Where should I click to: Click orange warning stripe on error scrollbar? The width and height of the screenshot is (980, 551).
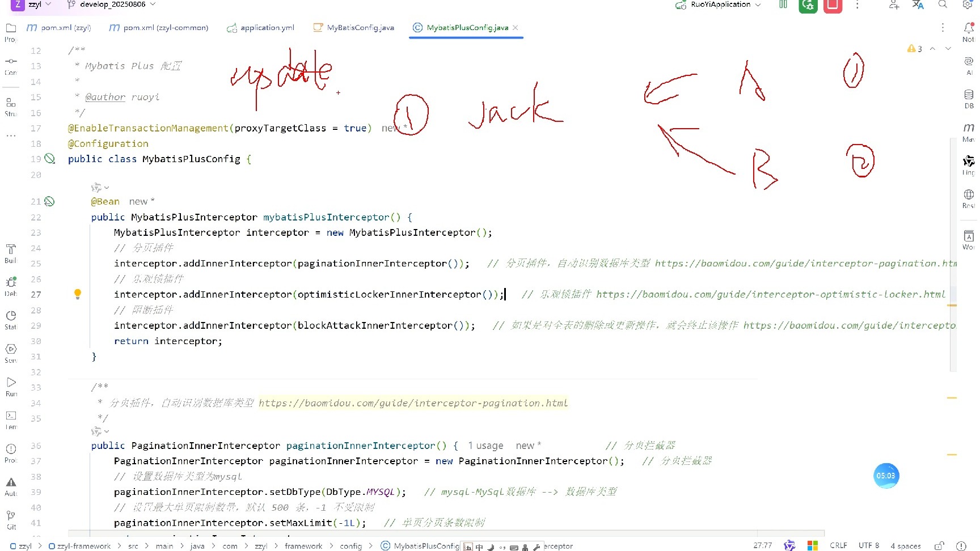(x=952, y=306)
